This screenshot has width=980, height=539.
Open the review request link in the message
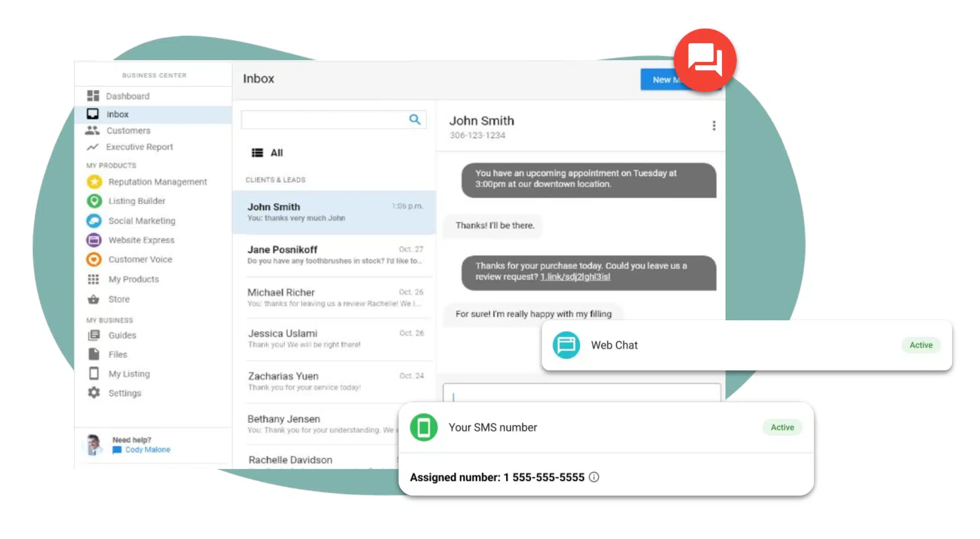(575, 277)
